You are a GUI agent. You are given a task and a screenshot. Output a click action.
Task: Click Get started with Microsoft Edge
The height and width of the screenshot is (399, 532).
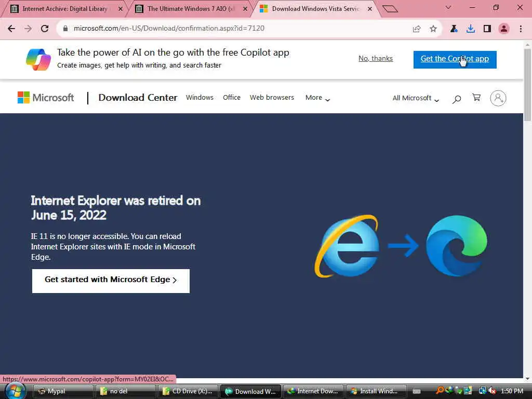coord(111,281)
